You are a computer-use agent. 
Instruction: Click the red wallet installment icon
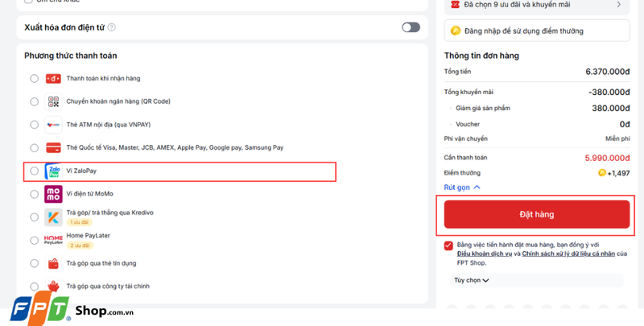tap(53, 263)
